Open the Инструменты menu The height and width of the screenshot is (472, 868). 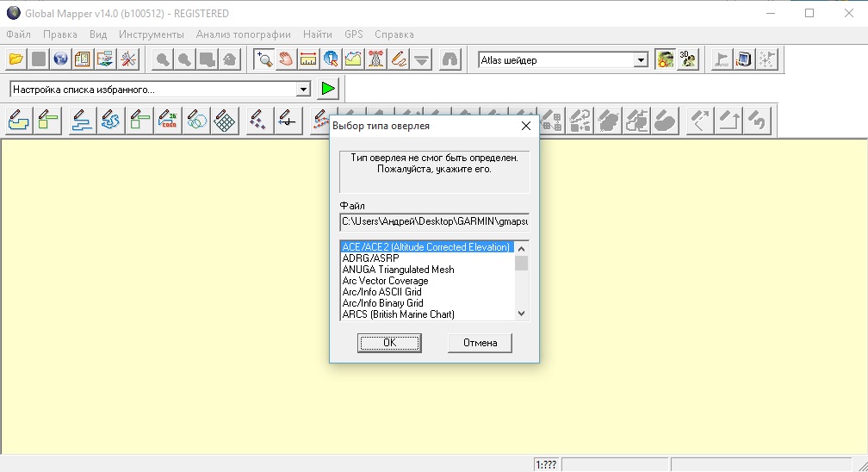click(152, 34)
